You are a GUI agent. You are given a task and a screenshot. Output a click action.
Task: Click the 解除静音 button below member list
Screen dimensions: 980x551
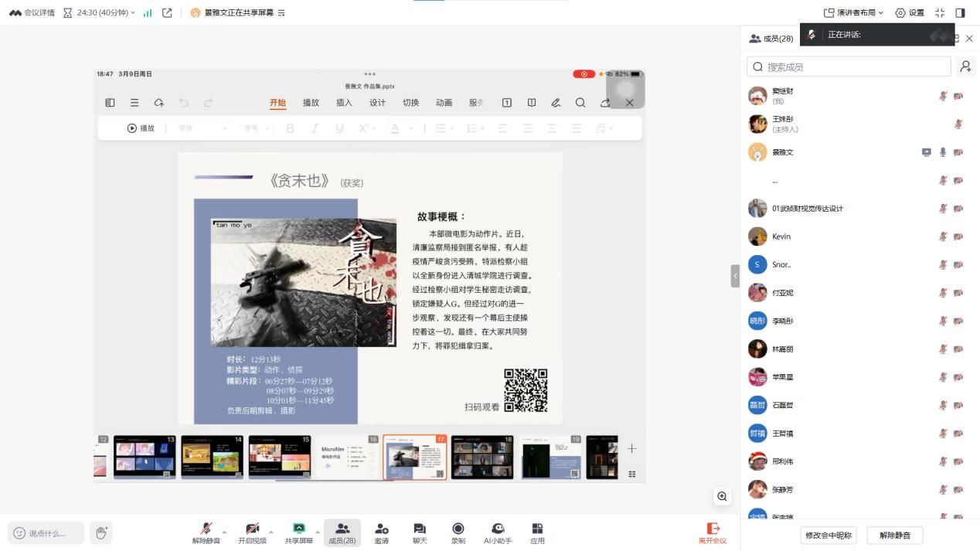click(894, 535)
